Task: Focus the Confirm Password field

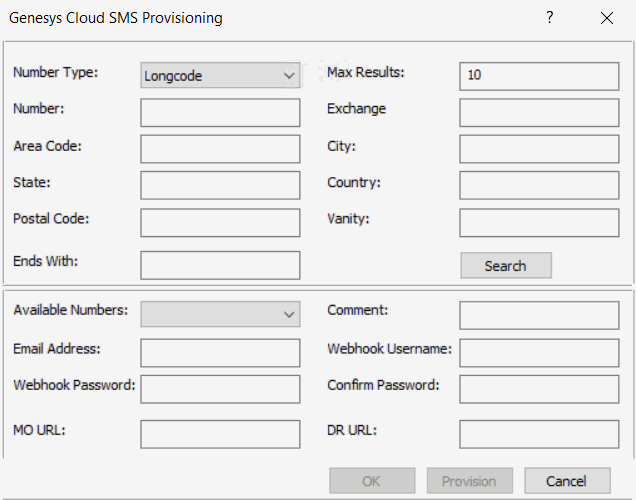Action: pos(539,388)
